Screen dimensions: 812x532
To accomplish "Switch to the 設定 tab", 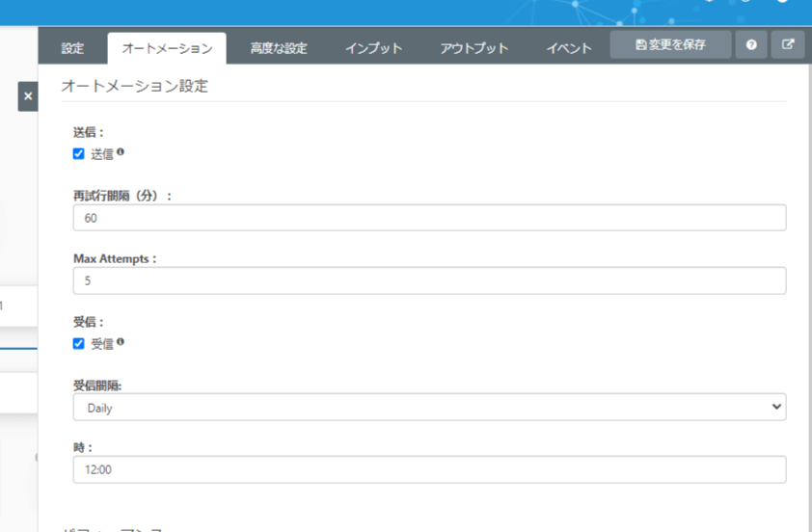I will (x=72, y=48).
